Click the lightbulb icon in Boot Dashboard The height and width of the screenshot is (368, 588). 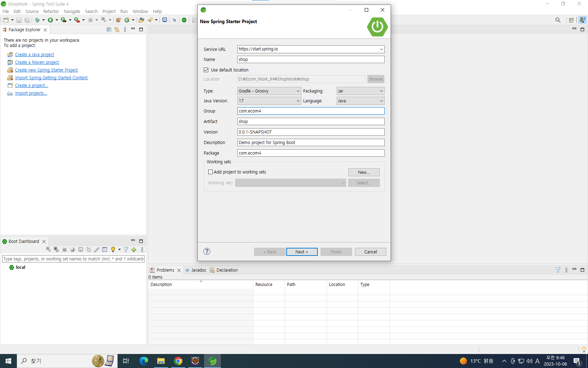[113, 250]
